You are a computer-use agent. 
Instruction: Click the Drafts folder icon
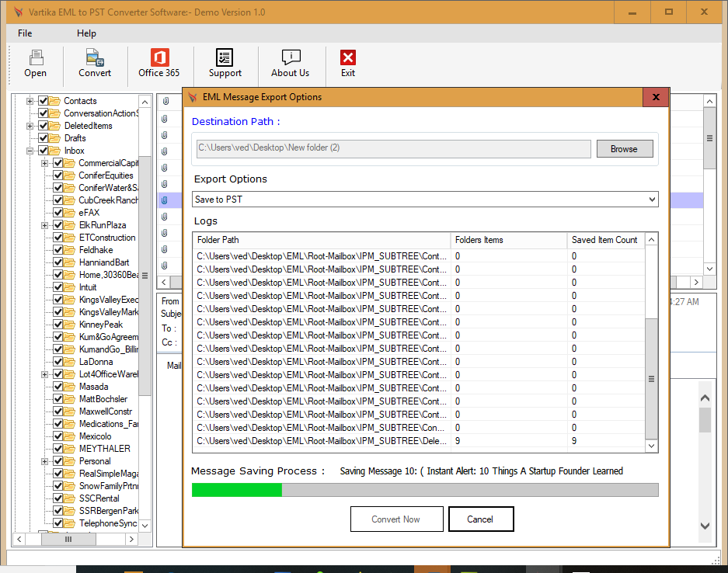(x=55, y=138)
